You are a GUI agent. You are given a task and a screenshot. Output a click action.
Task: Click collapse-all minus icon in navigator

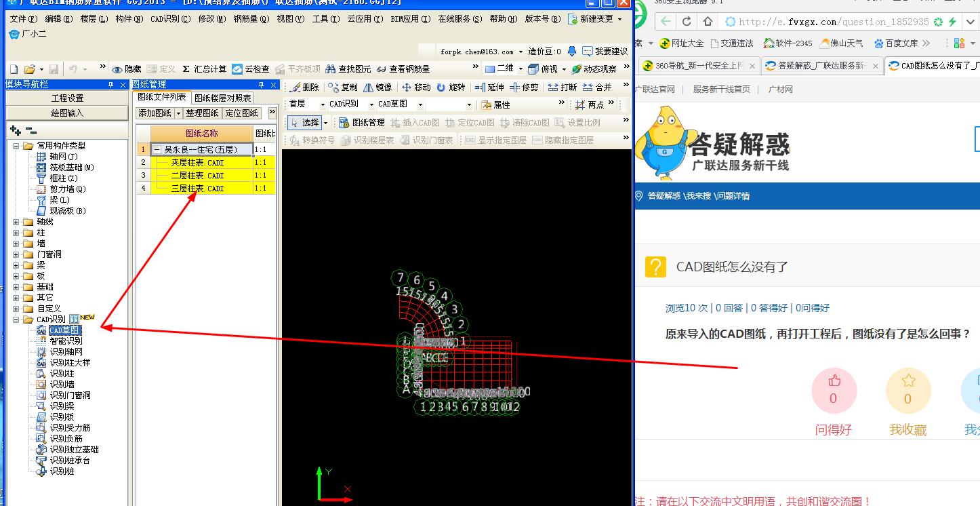[x=30, y=130]
